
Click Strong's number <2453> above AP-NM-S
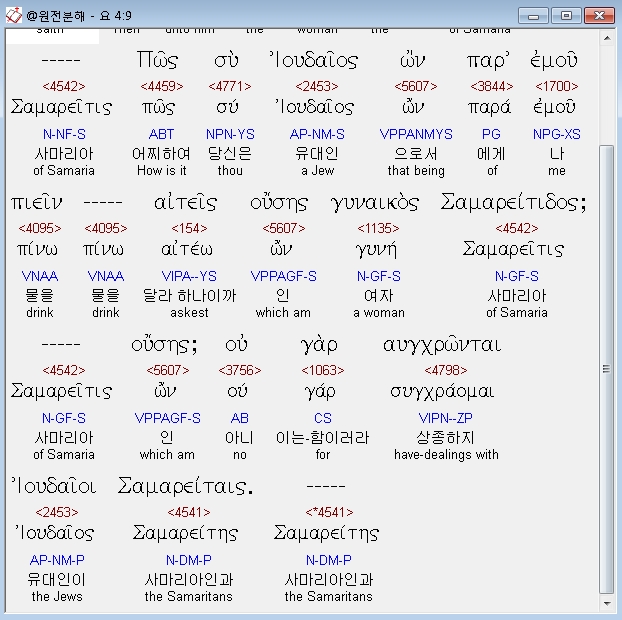point(317,86)
